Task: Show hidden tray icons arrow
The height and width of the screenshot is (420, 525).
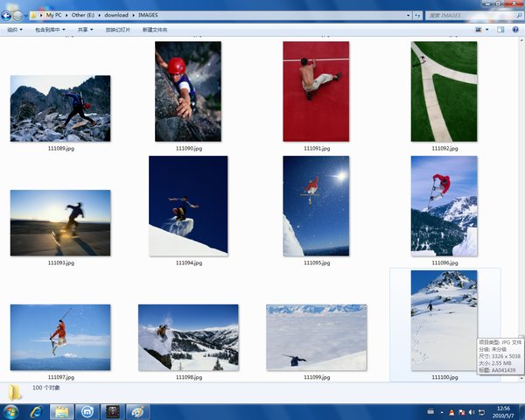Action: (442, 412)
